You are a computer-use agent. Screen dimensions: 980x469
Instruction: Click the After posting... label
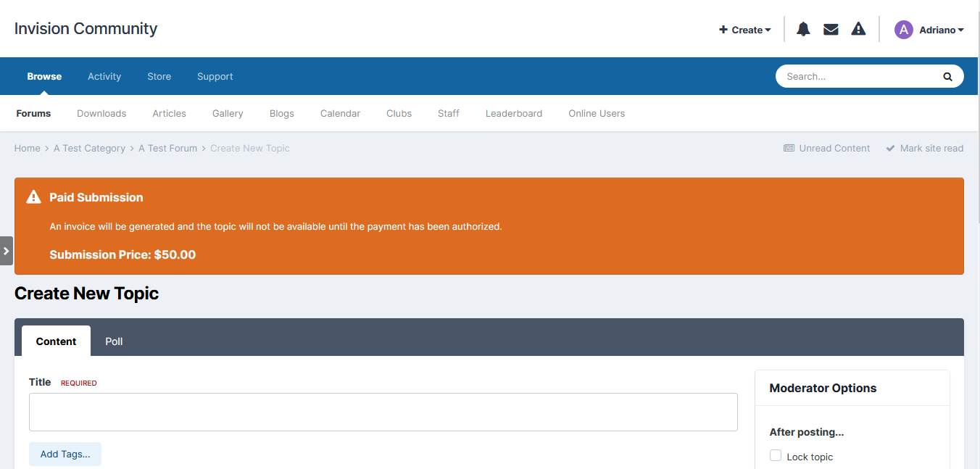click(x=807, y=432)
